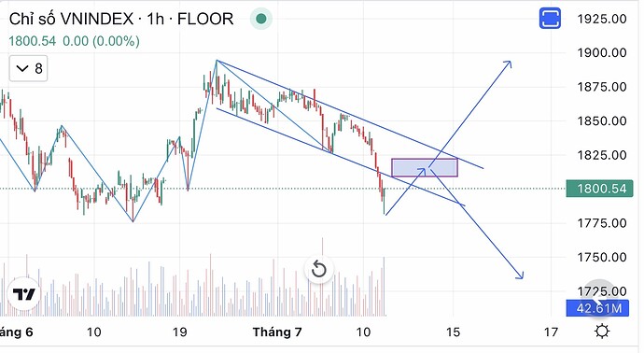Viewport: 644px width, 353px height.
Task: Toggle fullscreen chart mode icon
Action: (550, 19)
